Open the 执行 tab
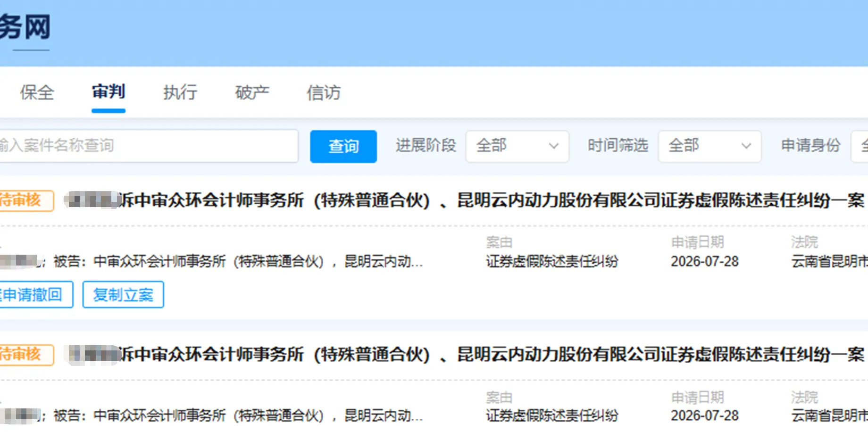868x432 pixels. tap(180, 92)
